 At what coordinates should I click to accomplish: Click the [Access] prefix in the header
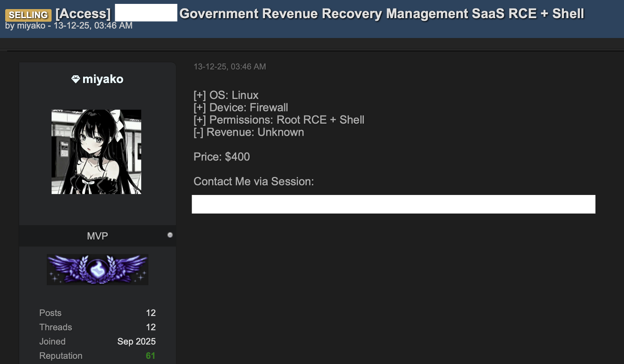coord(83,13)
